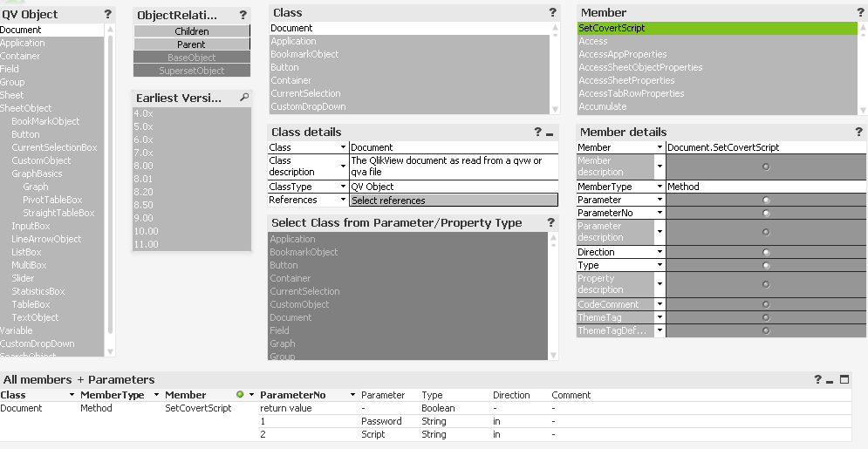The height and width of the screenshot is (449, 868).
Task: Click the search icon on Earliest Version
Action: coord(244,98)
